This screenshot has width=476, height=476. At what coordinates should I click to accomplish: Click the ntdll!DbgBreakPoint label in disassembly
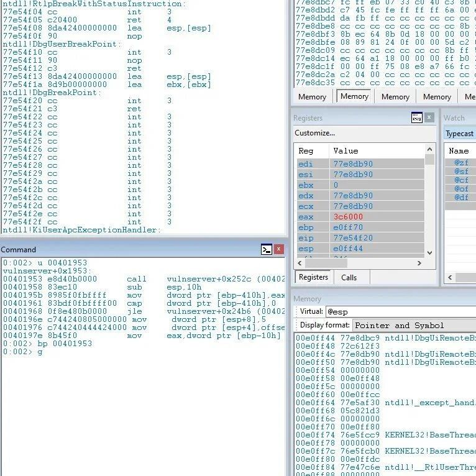(52, 93)
